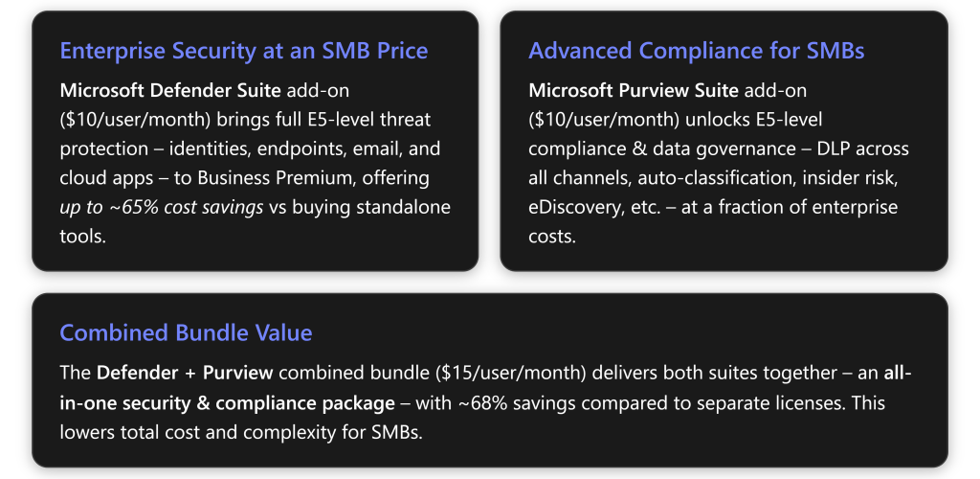Click "lowers total cost and complexity for SMBs" line
The width and height of the screenshot is (980, 479).
pos(240,431)
